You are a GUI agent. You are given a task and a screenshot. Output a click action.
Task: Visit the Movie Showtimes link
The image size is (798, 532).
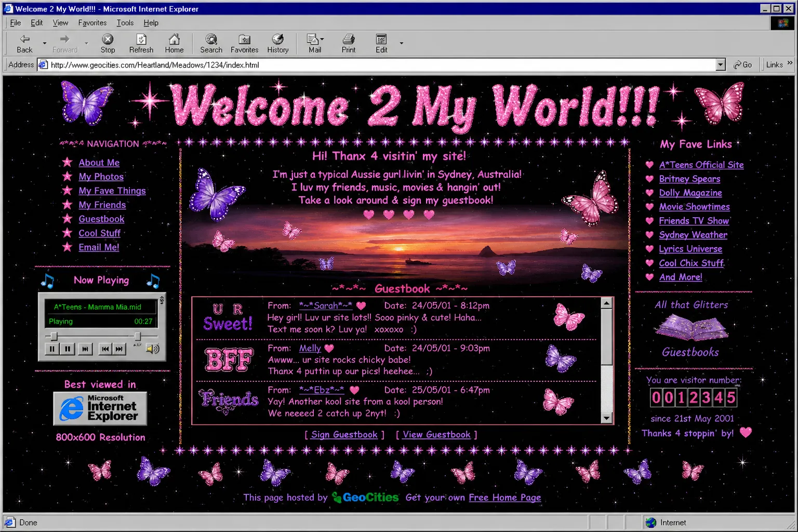[x=694, y=207]
